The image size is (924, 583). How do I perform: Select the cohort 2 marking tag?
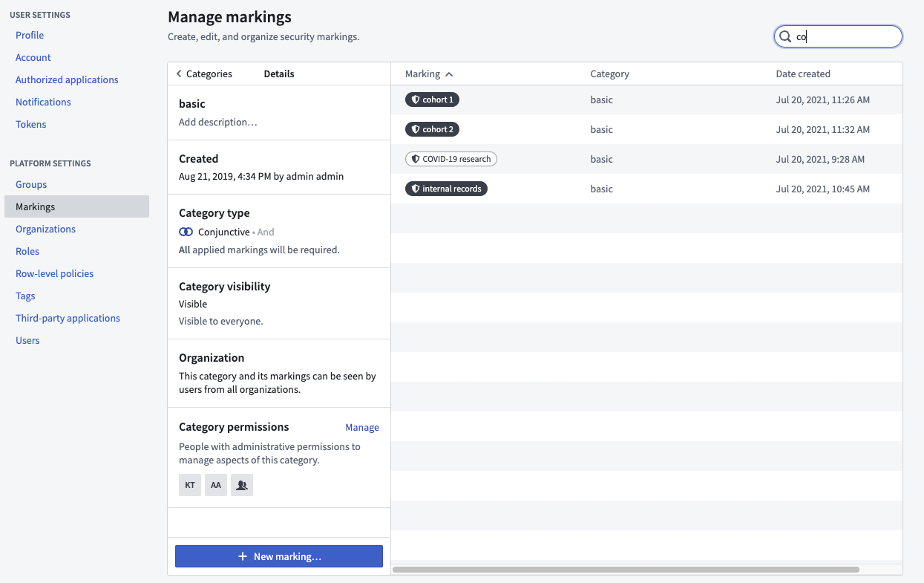click(x=432, y=129)
